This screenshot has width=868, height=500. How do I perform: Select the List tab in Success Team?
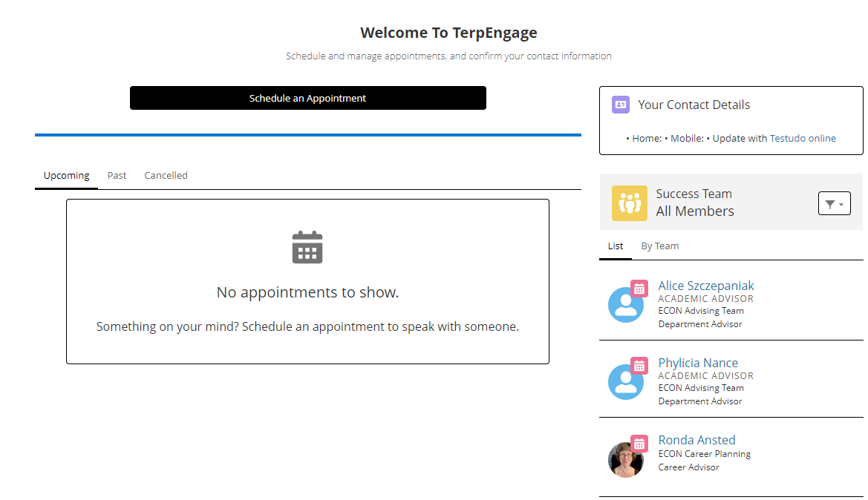pos(616,246)
